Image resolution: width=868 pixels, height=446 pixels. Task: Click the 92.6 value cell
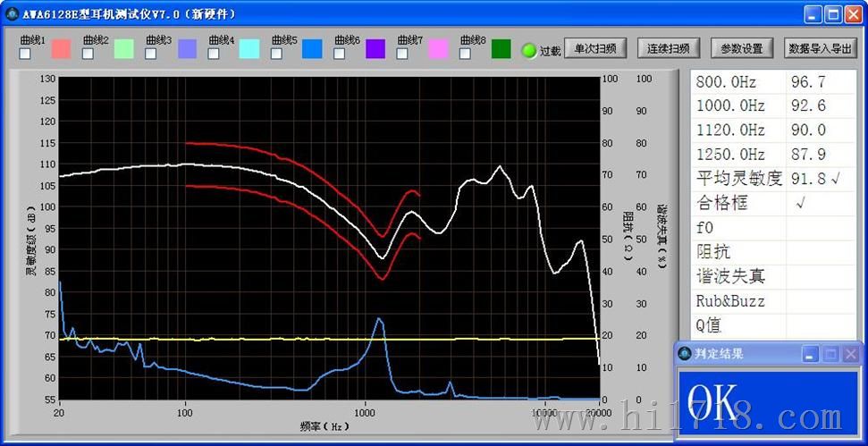[809, 105]
